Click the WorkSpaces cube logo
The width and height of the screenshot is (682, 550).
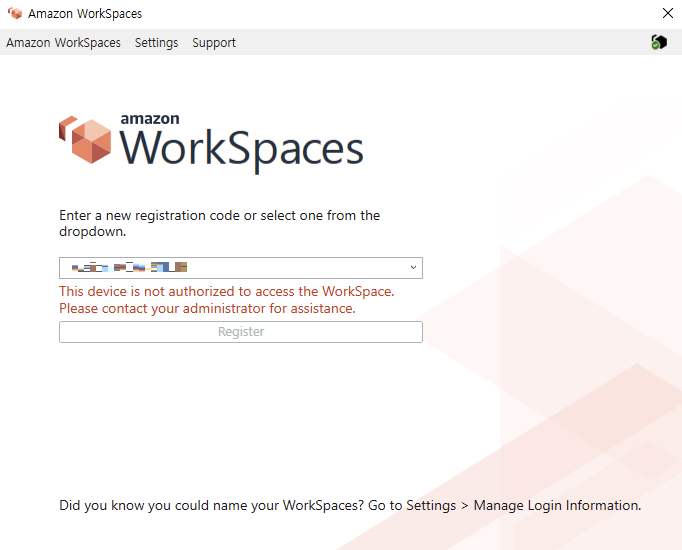(x=85, y=140)
